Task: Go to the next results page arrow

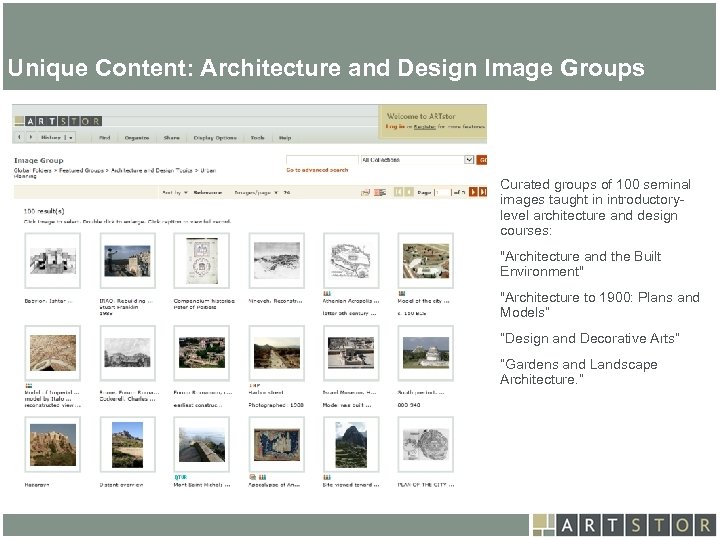Action: coord(471,191)
